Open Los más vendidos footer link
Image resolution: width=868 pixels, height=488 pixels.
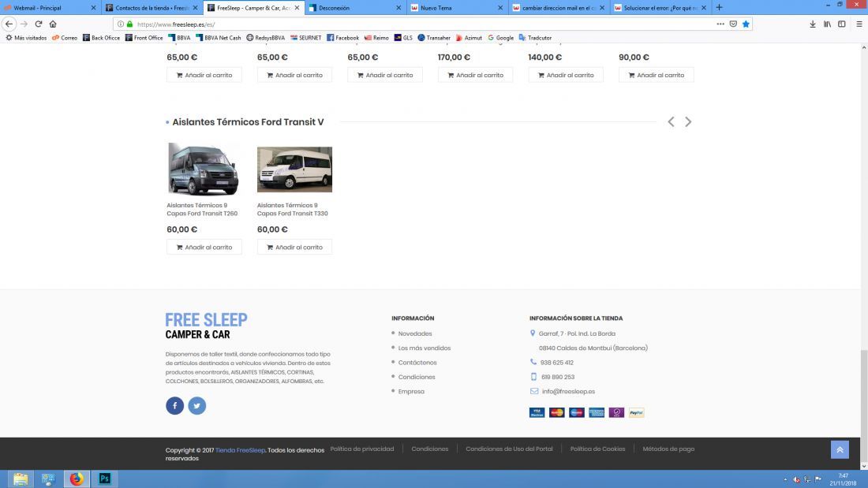point(424,348)
